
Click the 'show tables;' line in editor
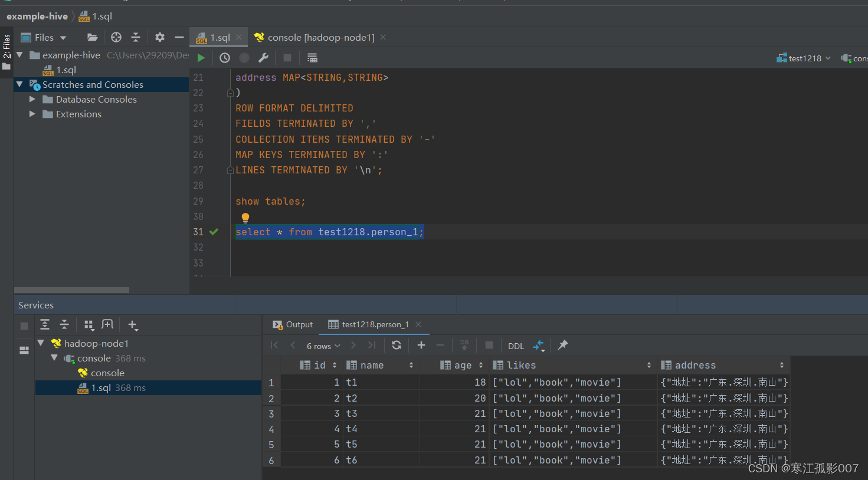point(270,201)
